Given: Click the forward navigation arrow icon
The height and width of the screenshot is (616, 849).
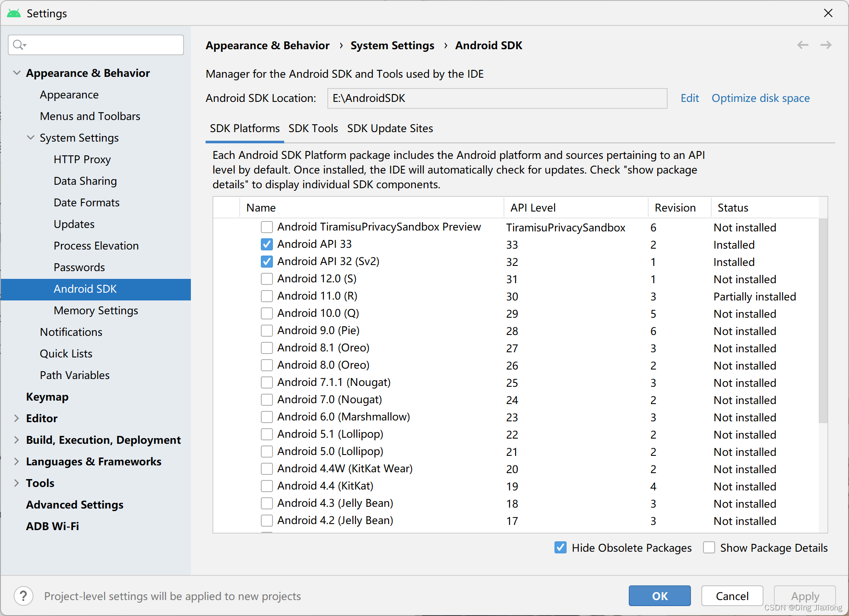Looking at the screenshot, I should click(826, 45).
